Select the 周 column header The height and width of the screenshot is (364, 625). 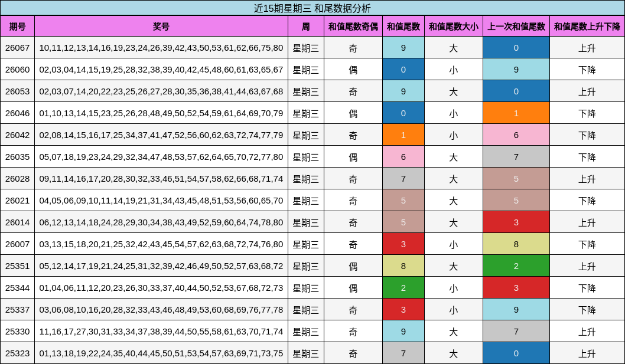(306, 26)
